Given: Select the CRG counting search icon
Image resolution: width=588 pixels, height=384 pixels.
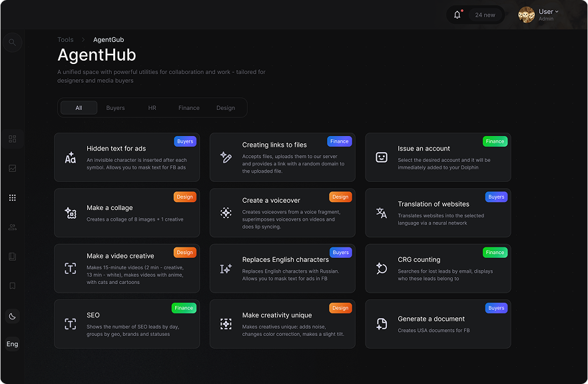Looking at the screenshot, I should (x=382, y=268).
